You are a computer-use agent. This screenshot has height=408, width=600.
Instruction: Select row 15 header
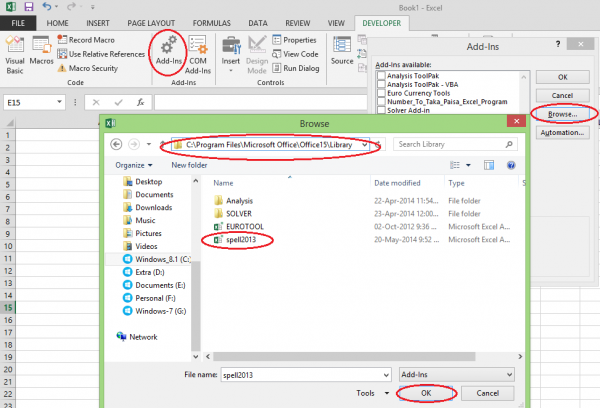tap(8, 307)
